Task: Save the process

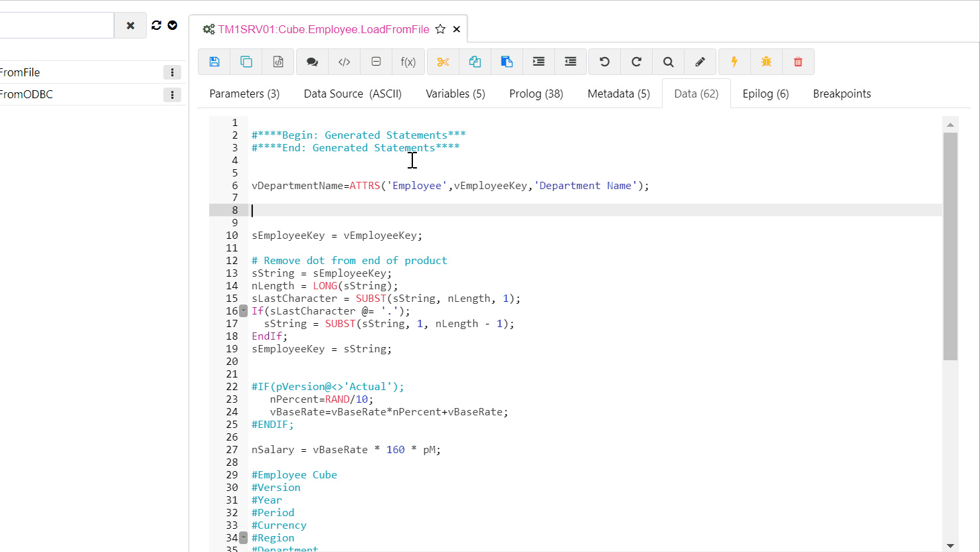Action: pos(214,61)
